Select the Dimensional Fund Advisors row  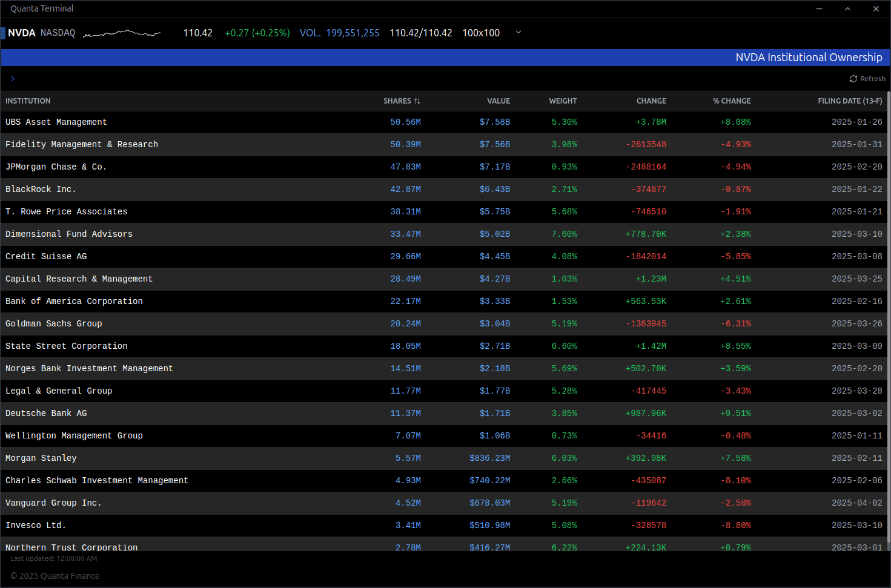(444, 234)
